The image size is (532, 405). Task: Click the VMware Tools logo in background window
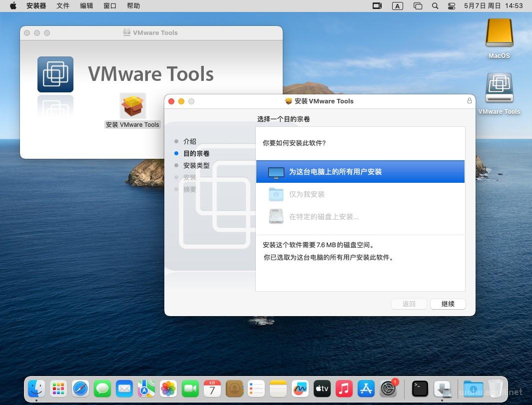tap(55, 74)
